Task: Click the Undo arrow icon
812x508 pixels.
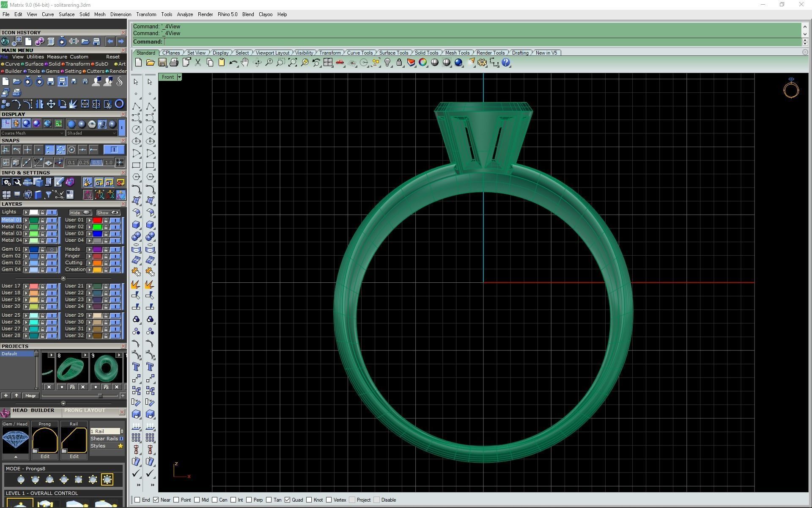Action: tap(233, 63)
